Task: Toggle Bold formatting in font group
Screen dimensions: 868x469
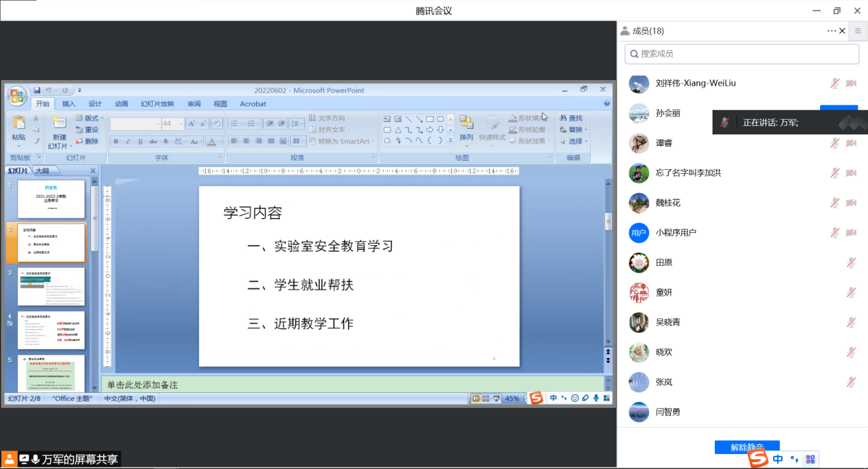Action: click(116, 142)
